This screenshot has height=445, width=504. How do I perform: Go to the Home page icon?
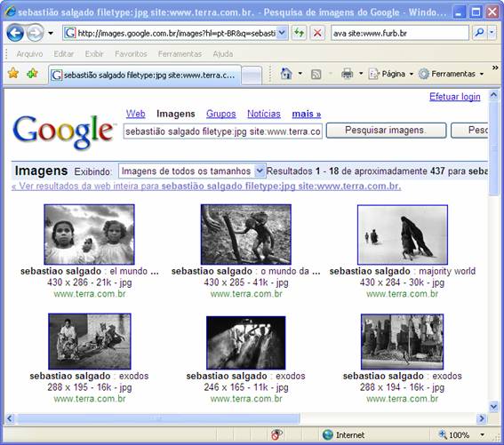[x=285, y=74]
